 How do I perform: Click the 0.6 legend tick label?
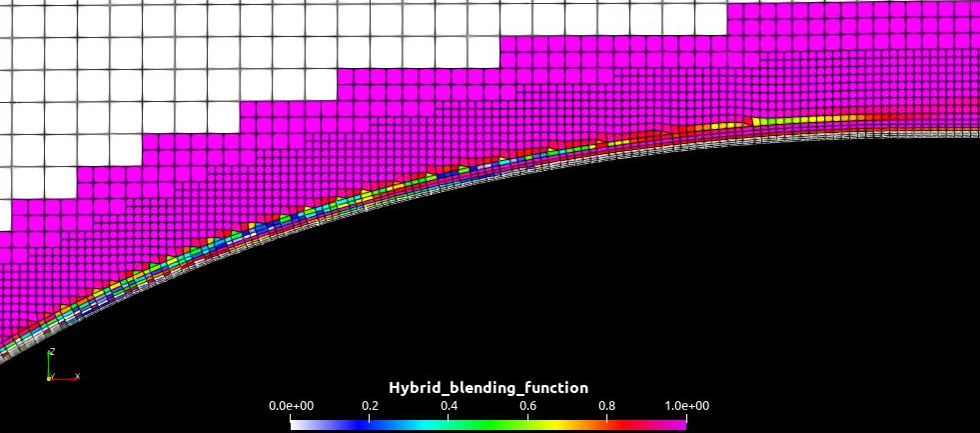(527, 406)
